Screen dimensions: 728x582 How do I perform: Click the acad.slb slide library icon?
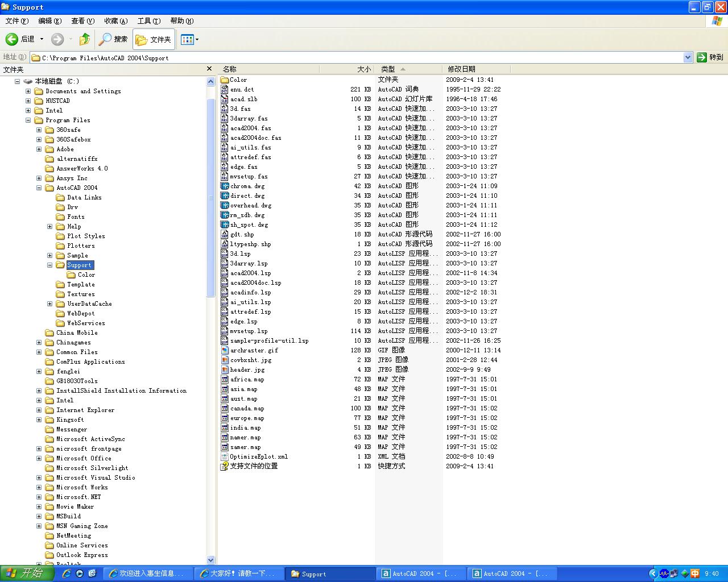click(x=224, y=99)
